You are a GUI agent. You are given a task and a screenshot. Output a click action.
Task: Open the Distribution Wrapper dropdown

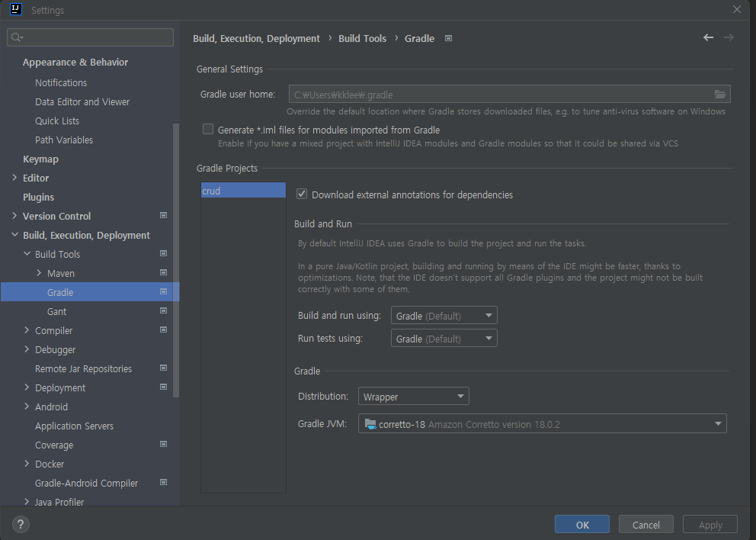coord(414,396)
